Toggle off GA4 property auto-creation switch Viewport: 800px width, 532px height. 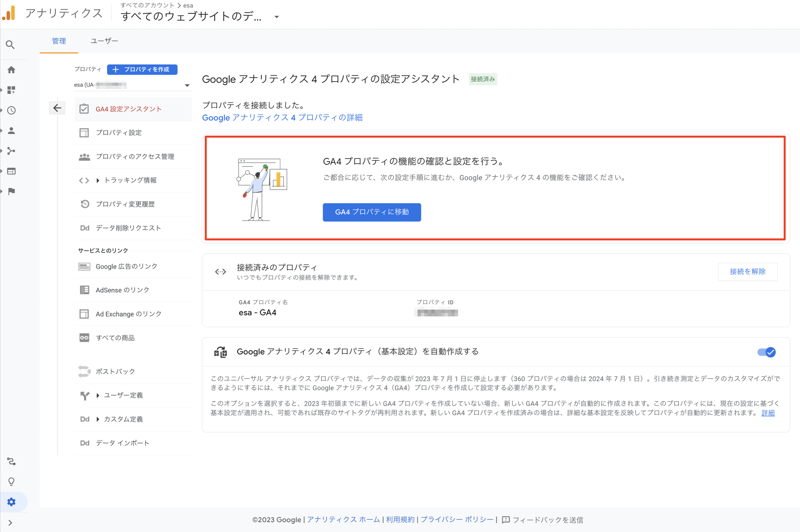(x=766, y=352)
